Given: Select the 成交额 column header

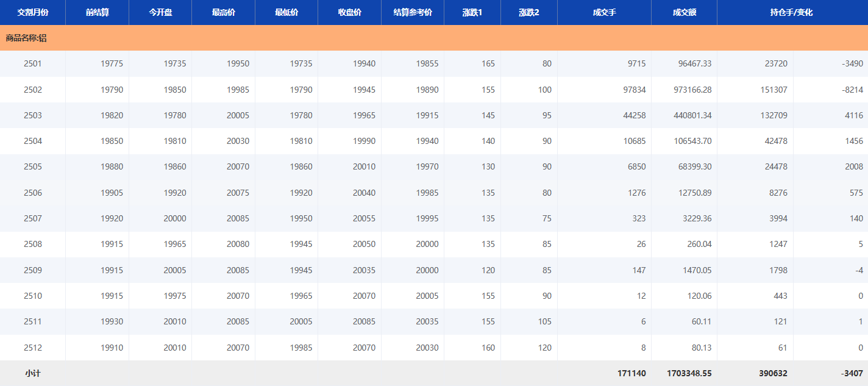Looking at the screenshot, I should click(x=684, y=12).
